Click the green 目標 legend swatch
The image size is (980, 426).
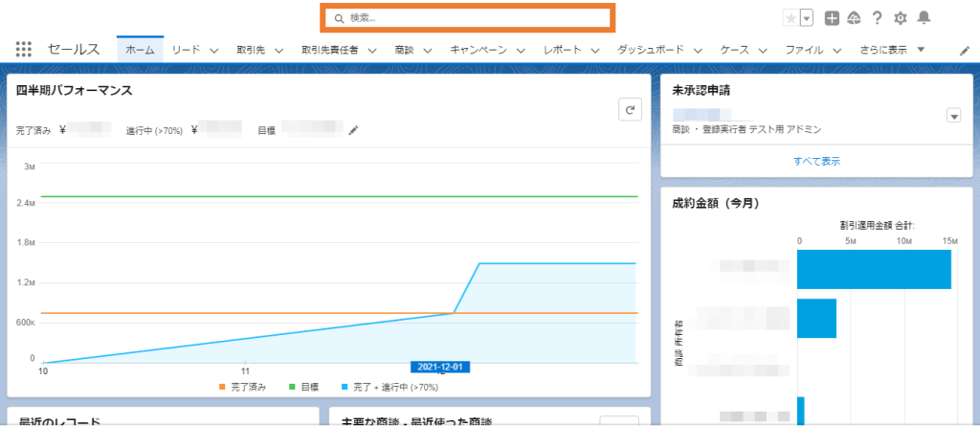coord(292,387)
